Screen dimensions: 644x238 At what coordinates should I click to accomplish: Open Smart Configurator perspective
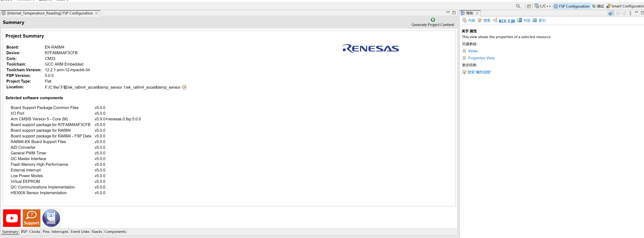625,6
